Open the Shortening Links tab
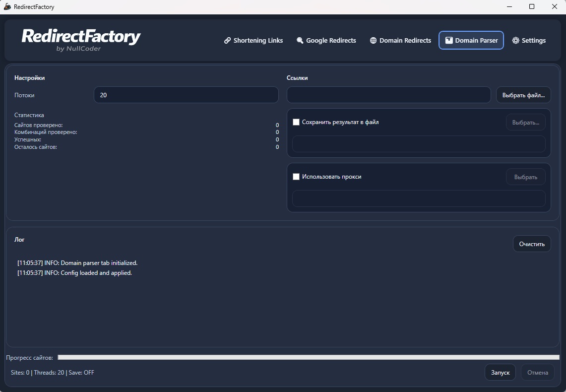Image resolution: width=566 pixels, height=392 pixels. click(253, 40)
